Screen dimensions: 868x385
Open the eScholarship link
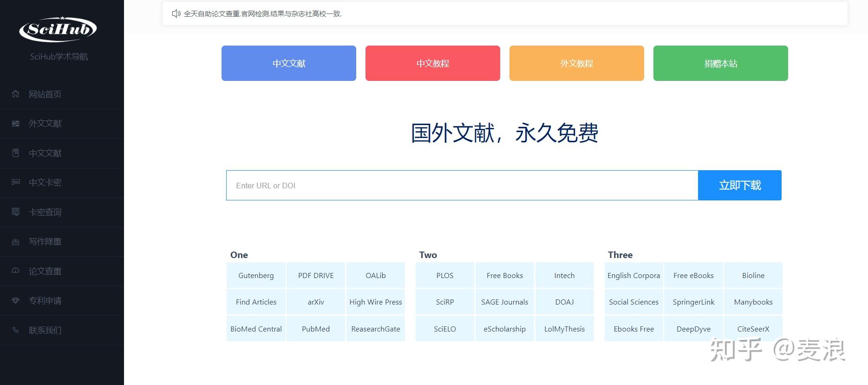coord(505,329)
